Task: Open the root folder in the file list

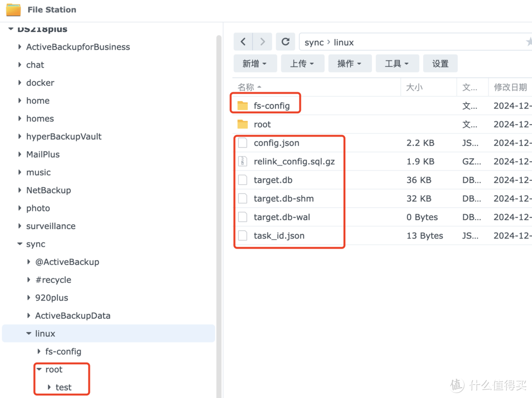Action: [263, 124]
